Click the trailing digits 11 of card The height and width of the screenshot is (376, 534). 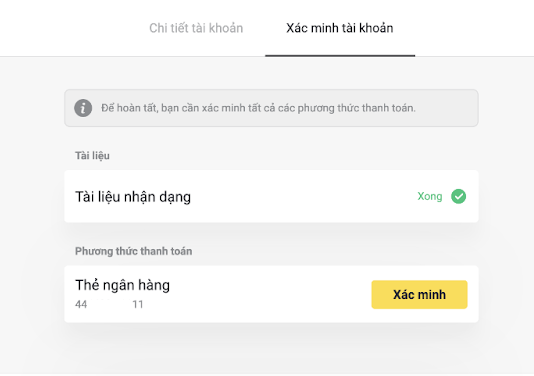tap(138, 304)
